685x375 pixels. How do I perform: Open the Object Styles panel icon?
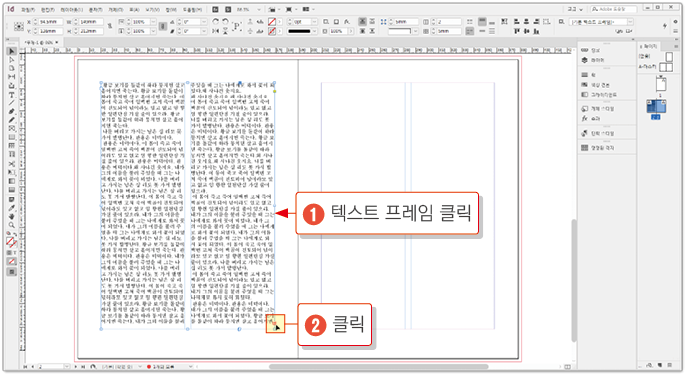click(585, 108)
